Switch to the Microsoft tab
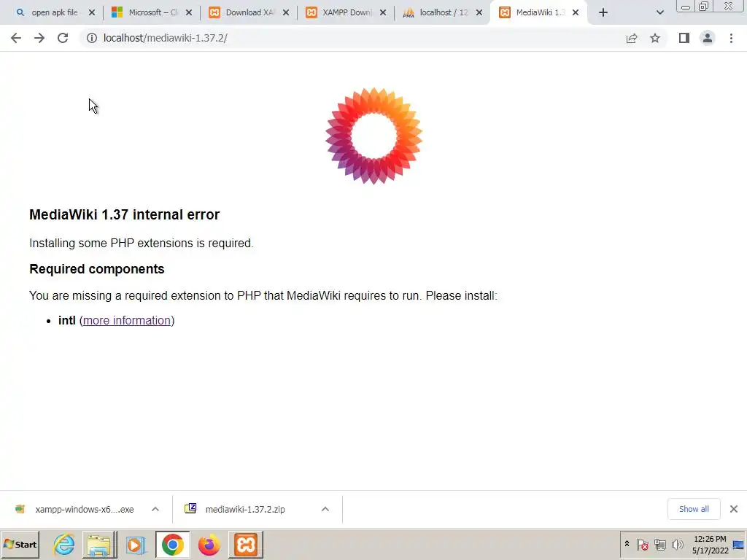 click(144, 13)
